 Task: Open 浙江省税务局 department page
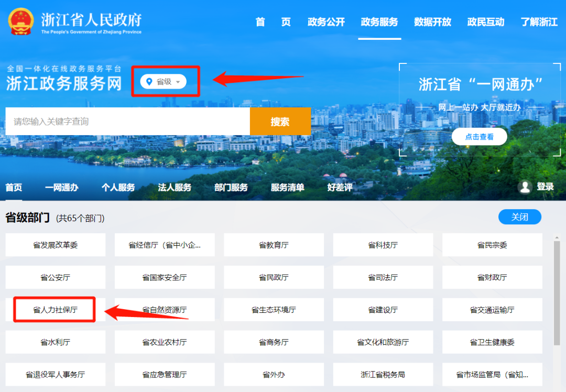tap(383, 375)
